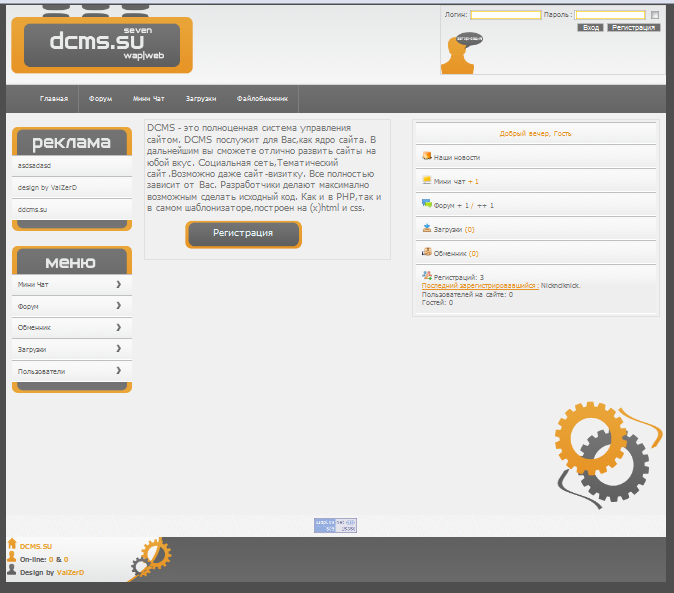Click the small Регистрация button in the header
Image resolution: width=674 pixels, height=593 pixels.
[634, 28]
